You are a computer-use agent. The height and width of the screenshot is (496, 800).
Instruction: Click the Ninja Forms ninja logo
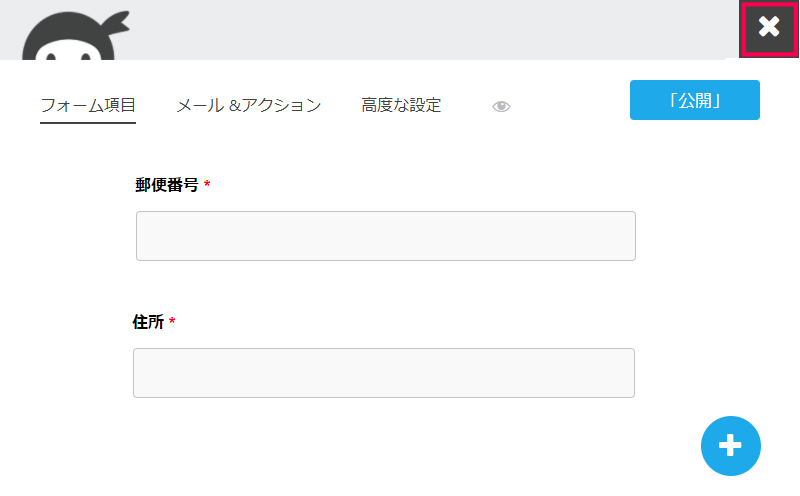[75, 36]
